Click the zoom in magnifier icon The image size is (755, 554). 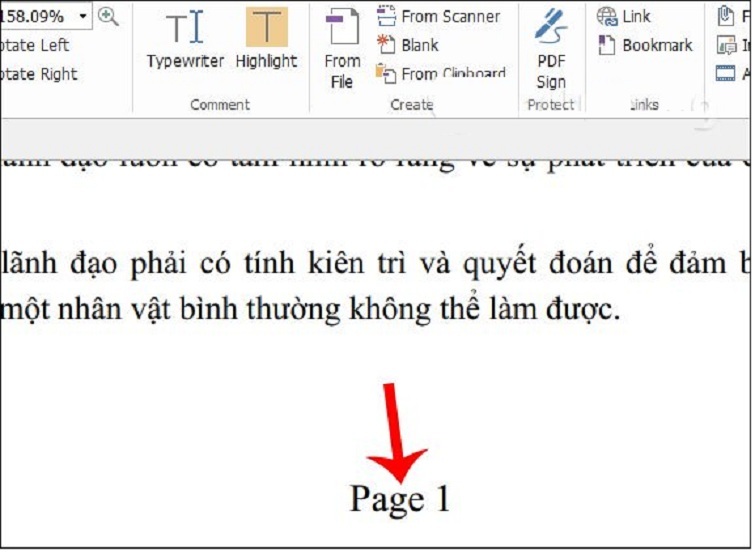click(x=108, y=16)
